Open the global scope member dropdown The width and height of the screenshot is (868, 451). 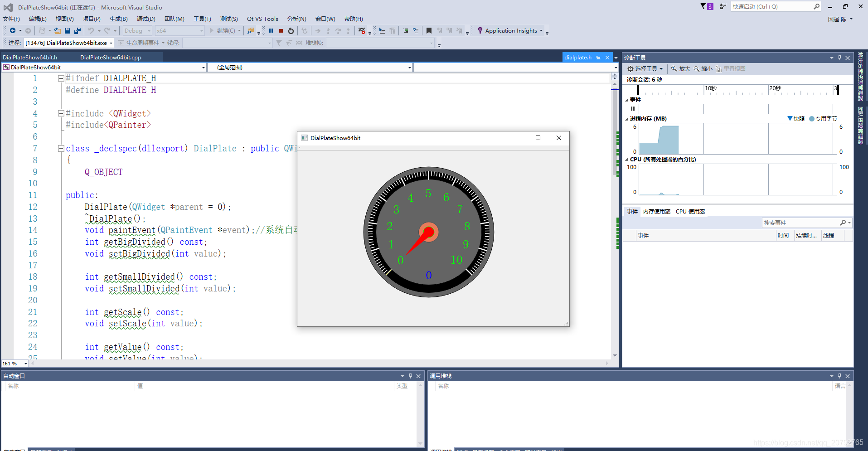pos(310,68)
